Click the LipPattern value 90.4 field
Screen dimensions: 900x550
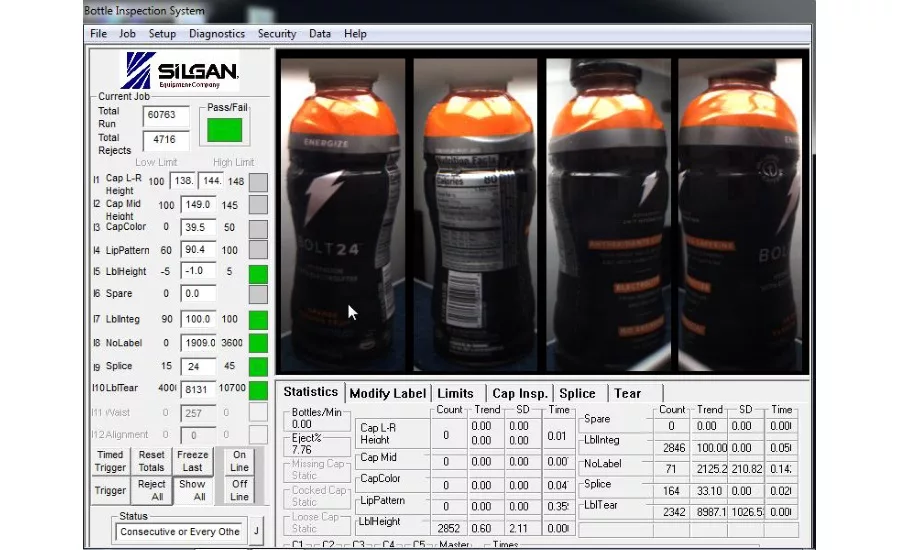198,250
